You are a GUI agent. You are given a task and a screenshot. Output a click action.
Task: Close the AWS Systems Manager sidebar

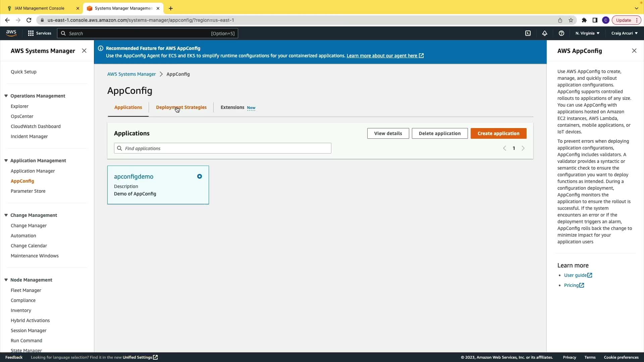click(x=84, y=51)
